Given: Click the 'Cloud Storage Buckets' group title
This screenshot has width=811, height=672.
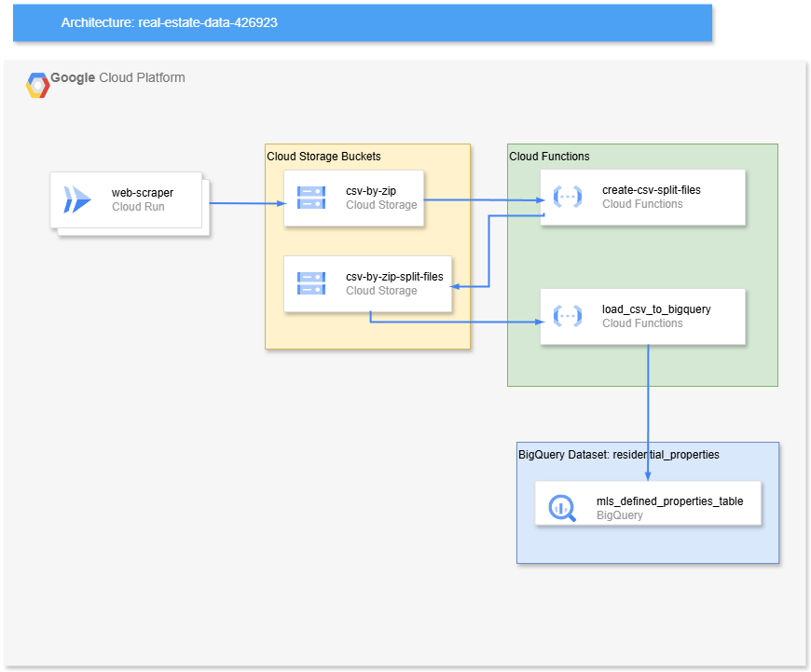Looking at the screenshot, I should coord(323,157).
